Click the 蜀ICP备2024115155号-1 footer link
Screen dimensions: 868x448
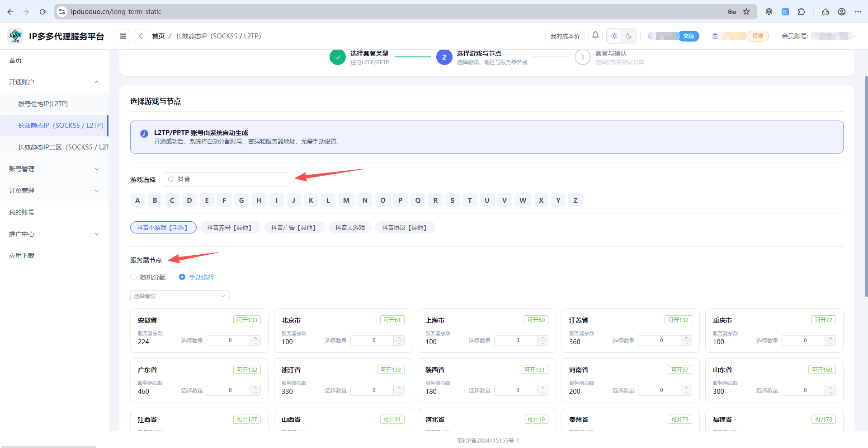tap(488, 440)
